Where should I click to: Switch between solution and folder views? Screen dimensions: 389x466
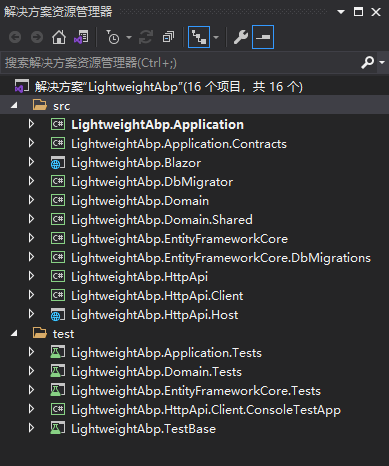[81, 37]
